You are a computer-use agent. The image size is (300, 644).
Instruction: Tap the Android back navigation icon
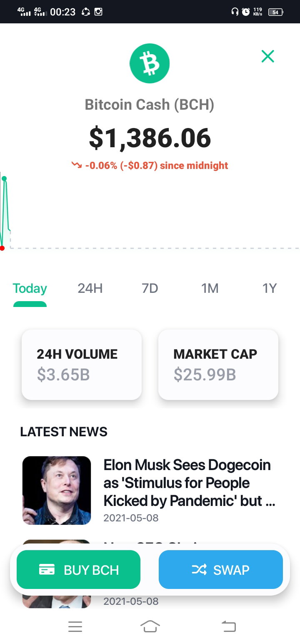click(228, 626)
